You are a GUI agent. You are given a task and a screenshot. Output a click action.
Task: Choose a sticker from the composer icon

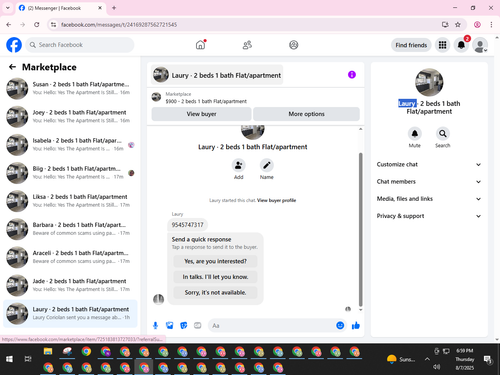(184, 325)
